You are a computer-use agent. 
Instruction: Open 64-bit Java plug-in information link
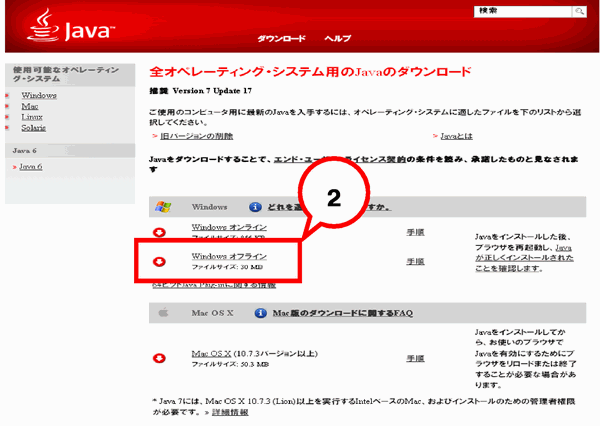[x=214, y=285]
